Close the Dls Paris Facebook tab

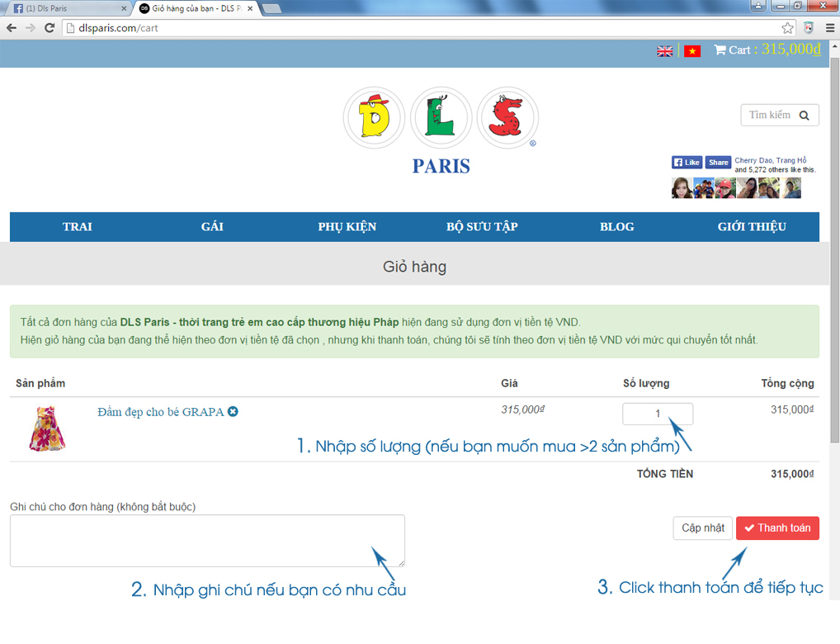(x=124, y=8)
